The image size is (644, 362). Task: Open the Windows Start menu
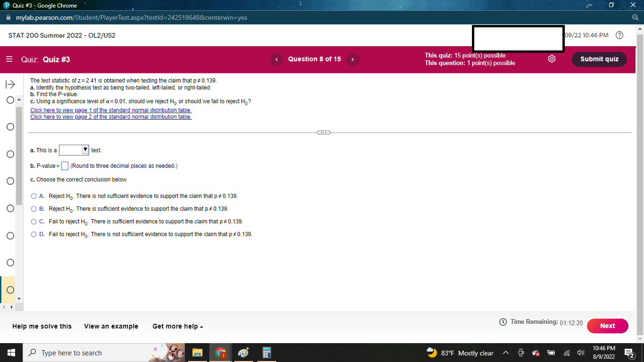pyautogui.click(x=11, y=353)
